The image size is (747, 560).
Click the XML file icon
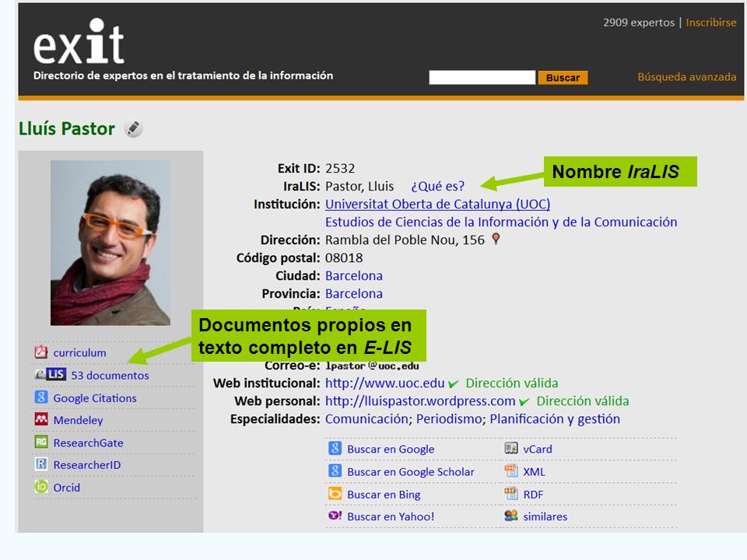tap(511, 471)
